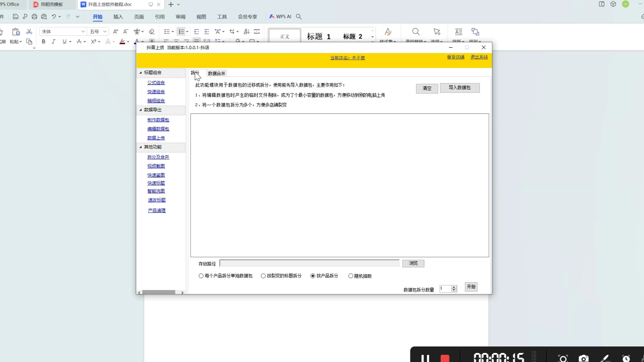Viewport: 644px width, 362px height.
Task: Click the 导入数据包 button
Action: click(460, 88)
